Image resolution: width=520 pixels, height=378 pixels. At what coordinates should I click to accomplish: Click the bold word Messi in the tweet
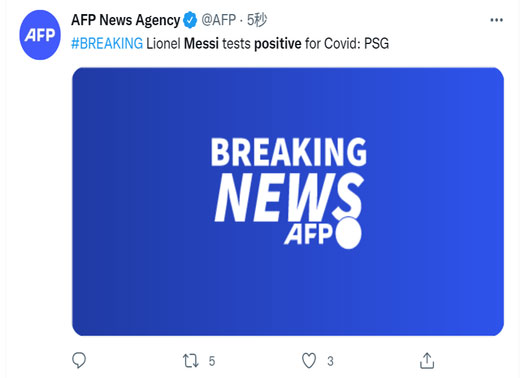coord(201,44)
